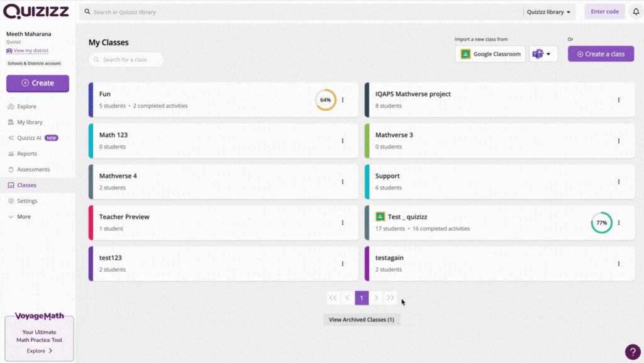Click the search magnifier in top bar
This screenshot has width=644, height=363.
pyautogui.click(x=87, y=12)
